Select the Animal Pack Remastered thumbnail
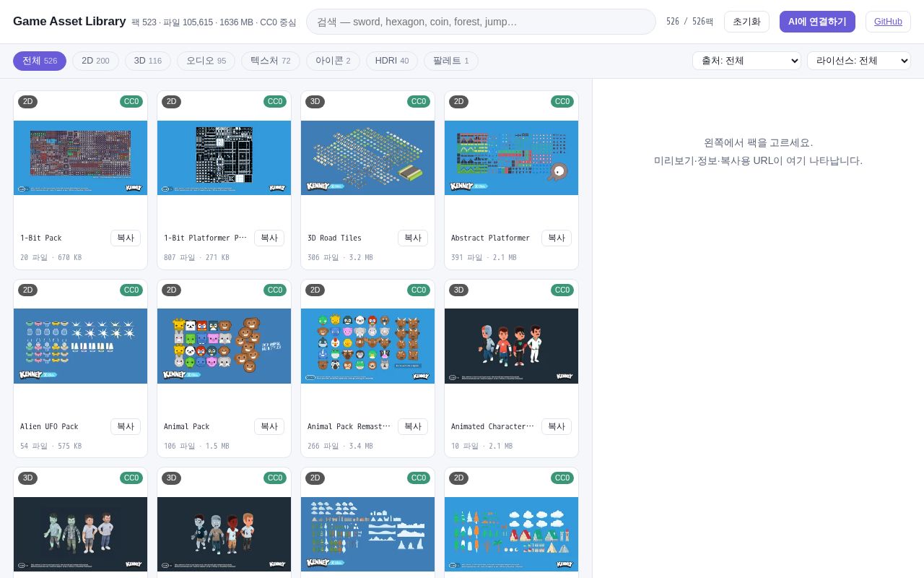This screenshot has height=578, width=924. (367, 346)
